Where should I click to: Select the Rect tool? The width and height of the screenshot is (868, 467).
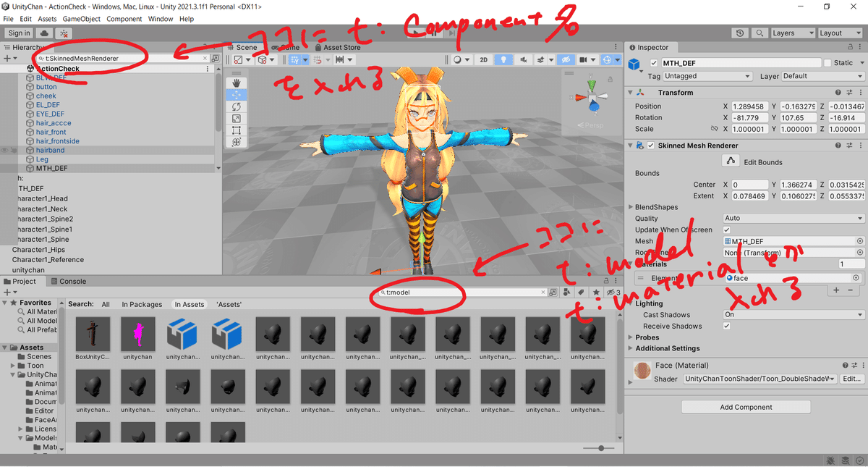point(236,130)
